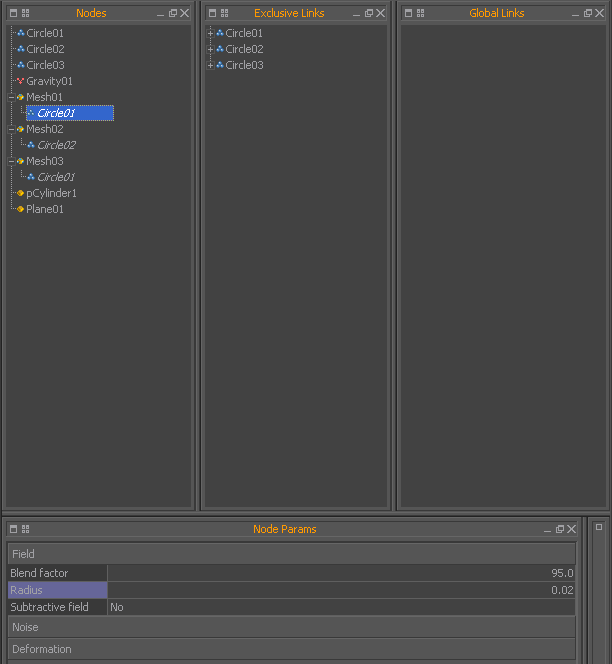
Task: Click the window icon in Global Links header
Action: [408, 13]
